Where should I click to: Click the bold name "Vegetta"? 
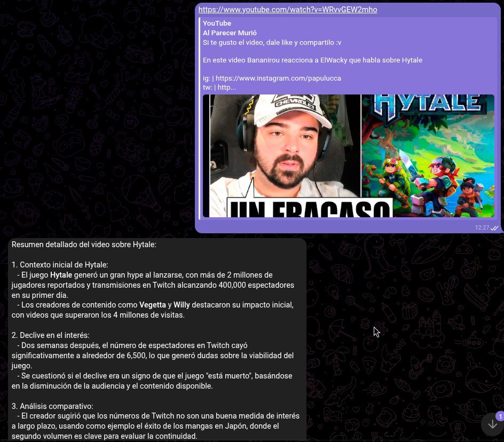pyautogui.click(x=153, y=305)
